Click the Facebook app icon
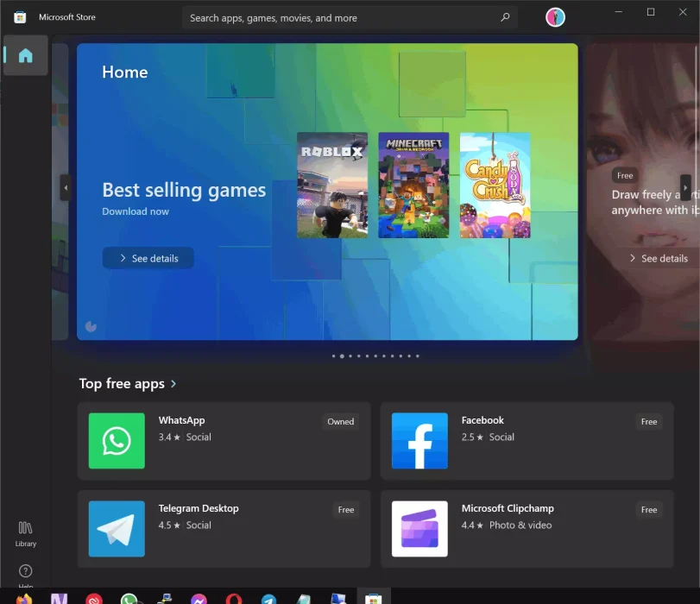The image size is (700, 604). (x=419, y=441)
